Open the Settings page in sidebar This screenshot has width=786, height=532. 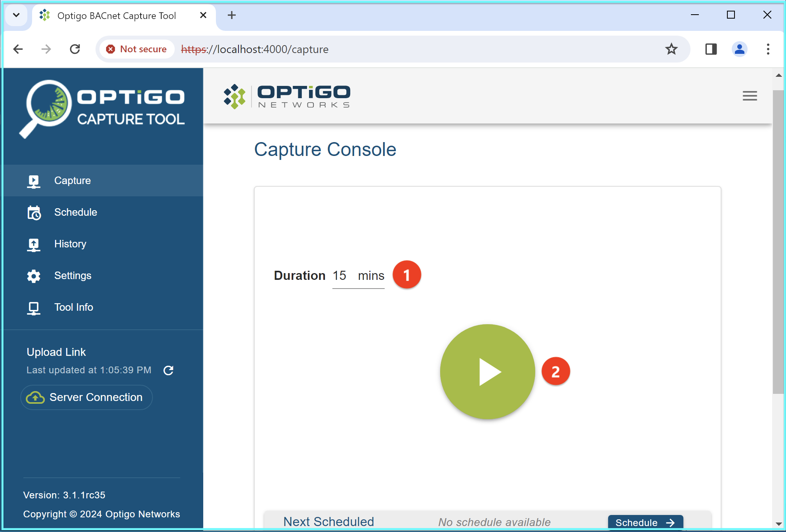tap(103, 275)
